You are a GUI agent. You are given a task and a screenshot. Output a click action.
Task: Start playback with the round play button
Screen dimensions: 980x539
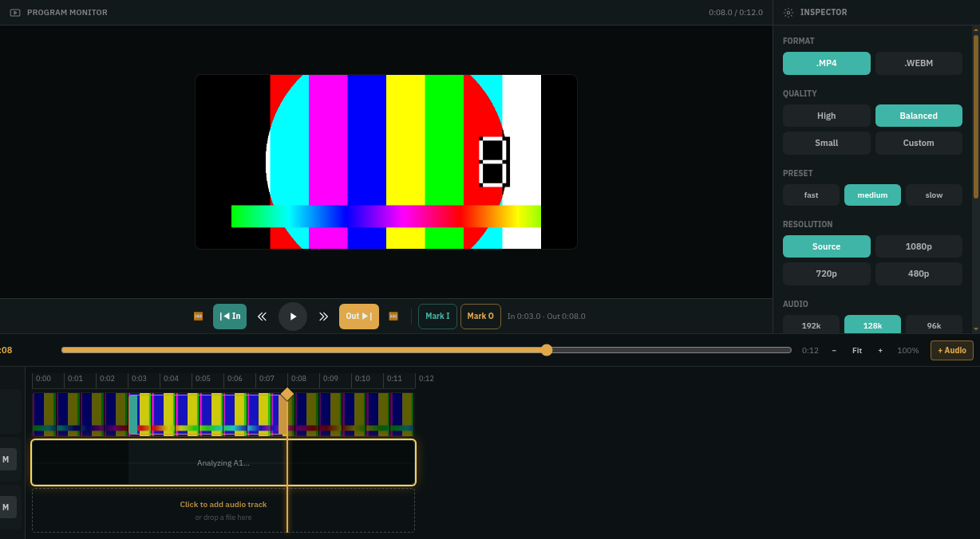(293, 317)
